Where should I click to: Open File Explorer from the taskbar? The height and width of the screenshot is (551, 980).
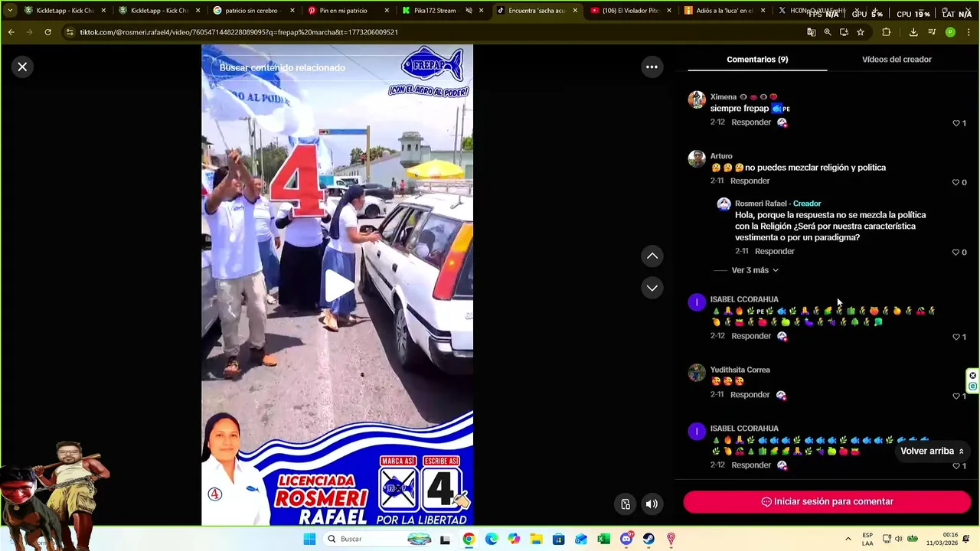(536, 539)
